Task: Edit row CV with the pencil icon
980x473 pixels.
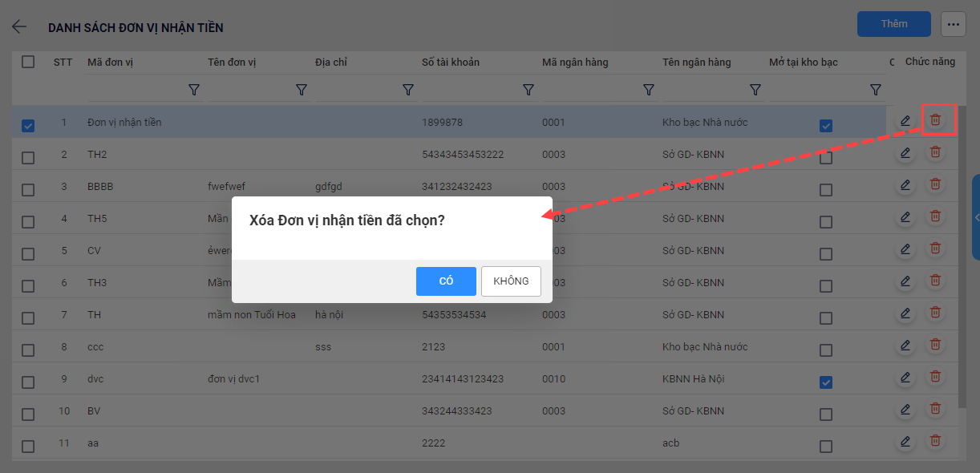Action: [x=905, y=249]
